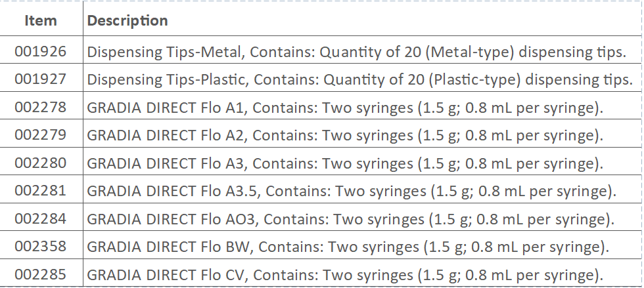Select item number 002279
The height and width of the screenshot is (288, 644).
41,135
